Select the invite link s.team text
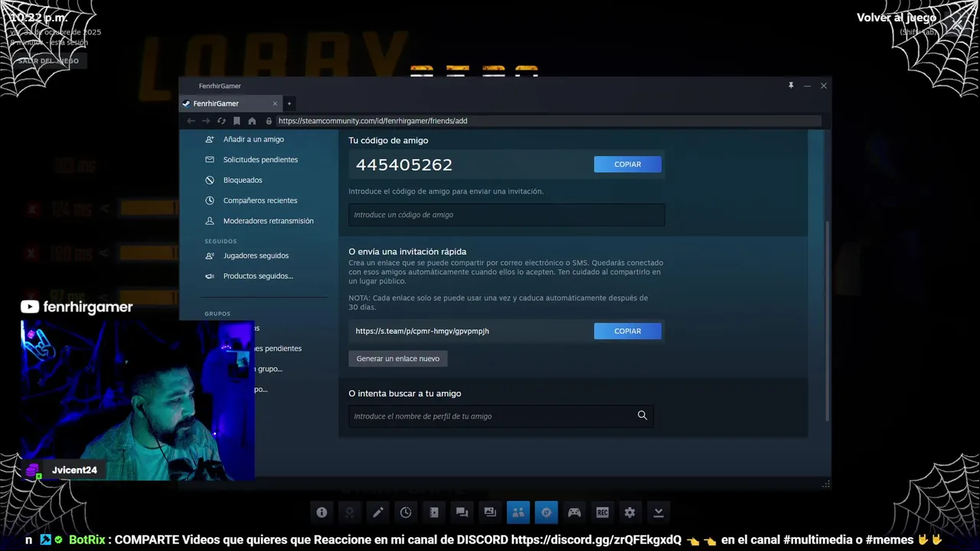Viewport: 980px width, 551px height. tap(422, 331)
